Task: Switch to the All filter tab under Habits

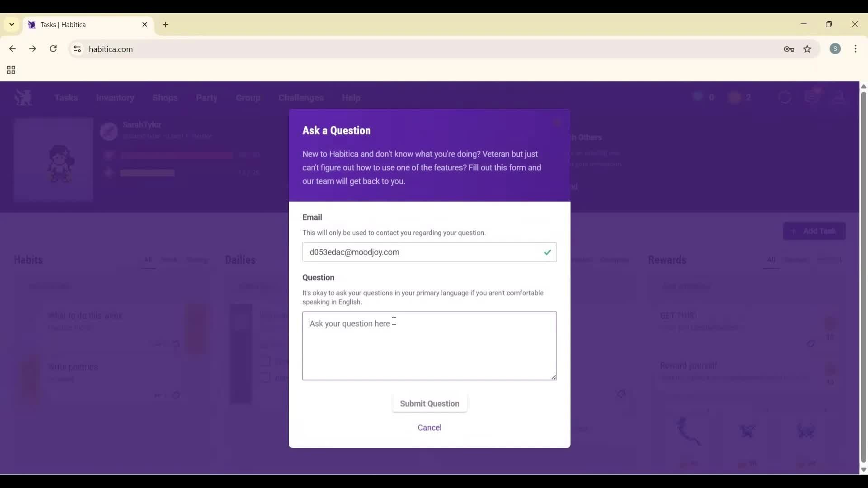Action: pyautogui.click(x=148, y=260)
